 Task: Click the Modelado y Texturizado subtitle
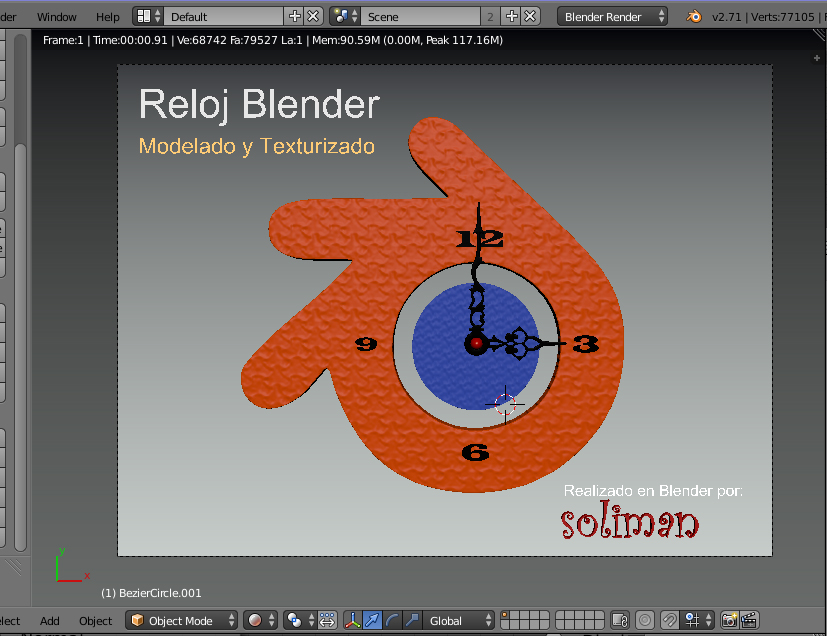click(x=256, y=146)
